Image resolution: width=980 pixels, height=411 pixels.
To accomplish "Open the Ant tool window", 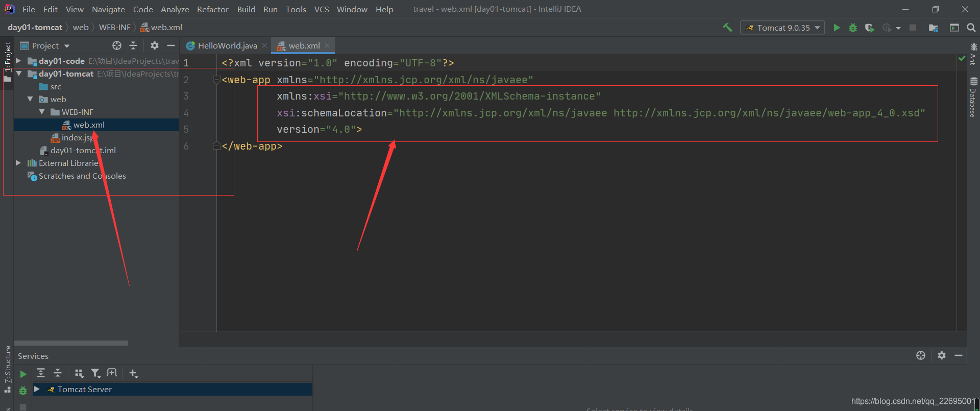I will click(973, 54).
